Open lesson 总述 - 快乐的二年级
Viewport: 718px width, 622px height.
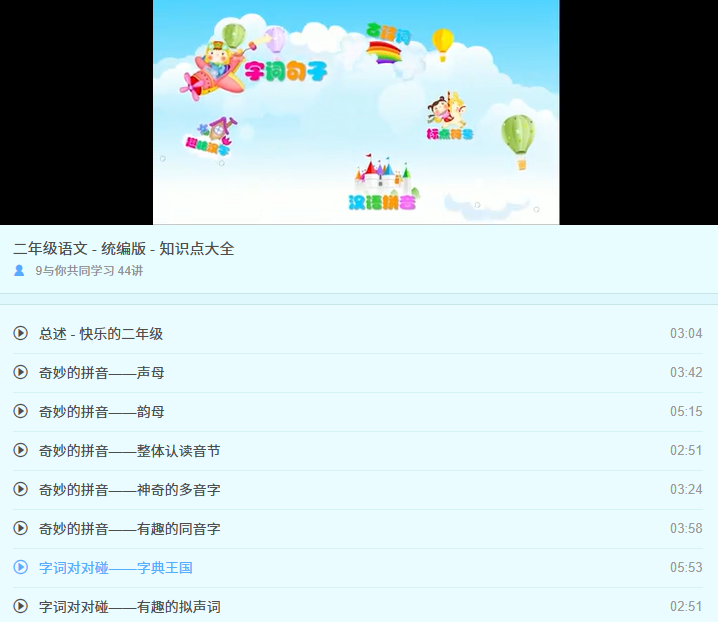click(101, 334)
